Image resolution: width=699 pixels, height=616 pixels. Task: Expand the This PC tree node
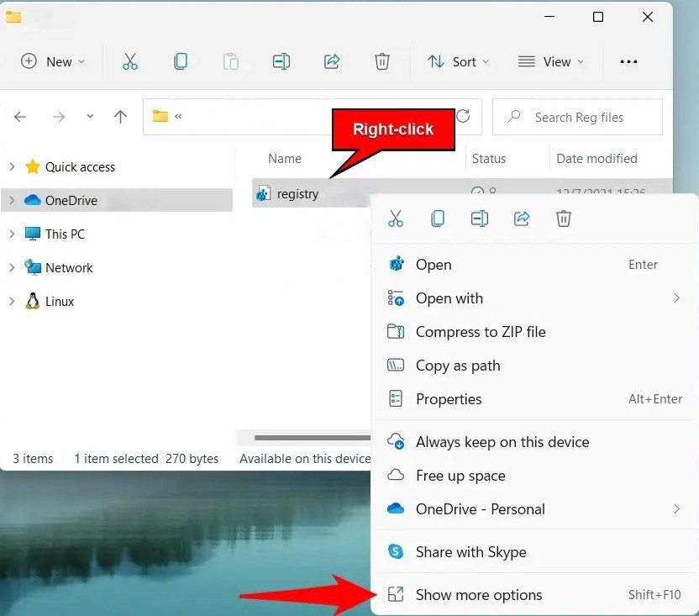12,234
